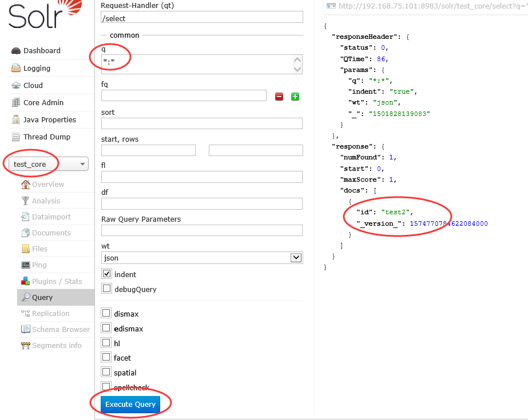
Task: Select the Documents core menu item
Action: 51,233
